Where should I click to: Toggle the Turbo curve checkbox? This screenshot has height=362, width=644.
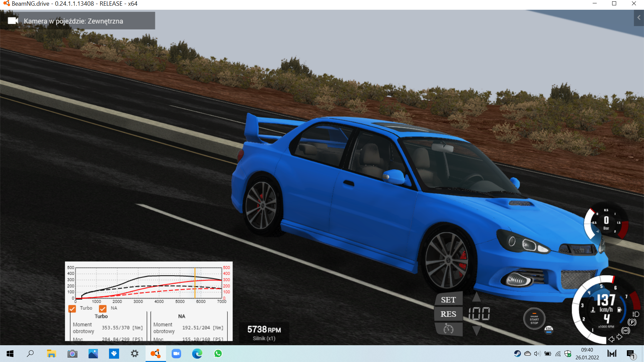click(x=72, y=308)
